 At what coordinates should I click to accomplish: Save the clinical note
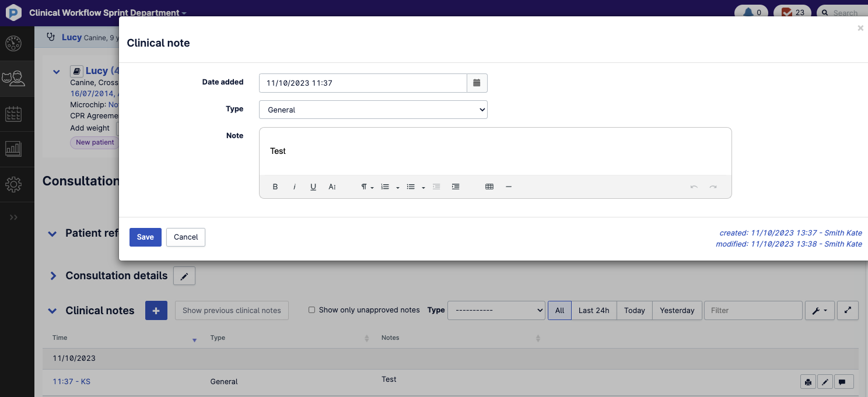point(145,237)
